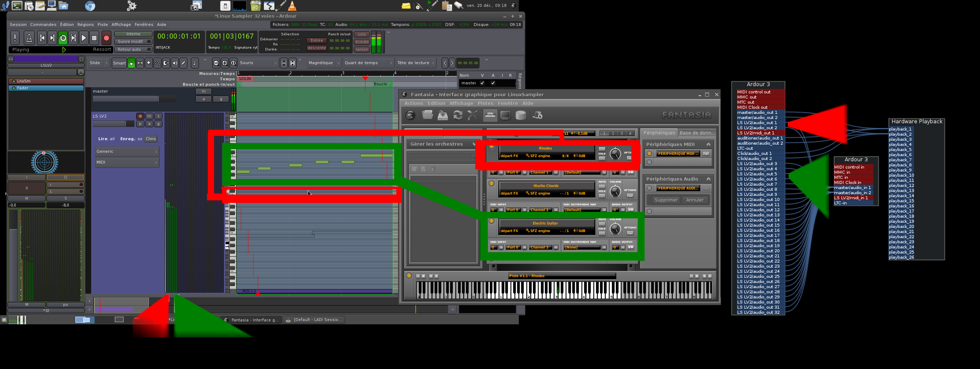Click the descente punch-out button
Image resolution: width=980 pixels, height=369 pixels.
[317, 48]
